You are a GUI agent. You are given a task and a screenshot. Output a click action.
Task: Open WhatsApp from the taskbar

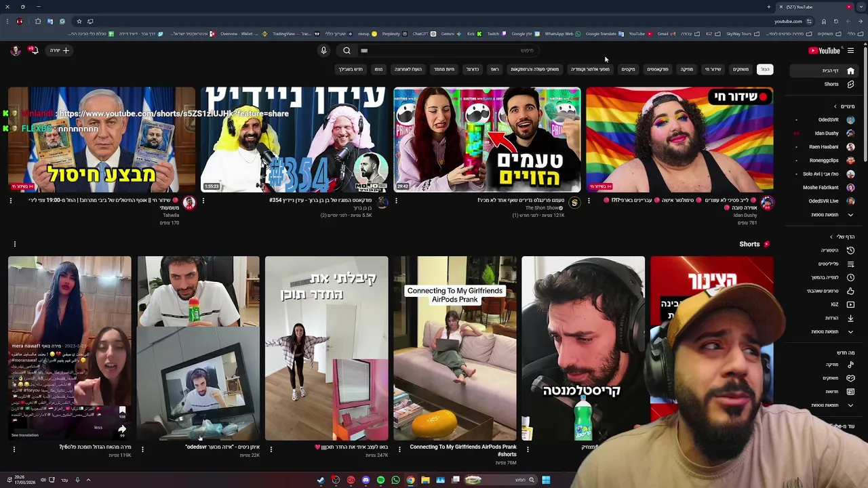[395, 480]
